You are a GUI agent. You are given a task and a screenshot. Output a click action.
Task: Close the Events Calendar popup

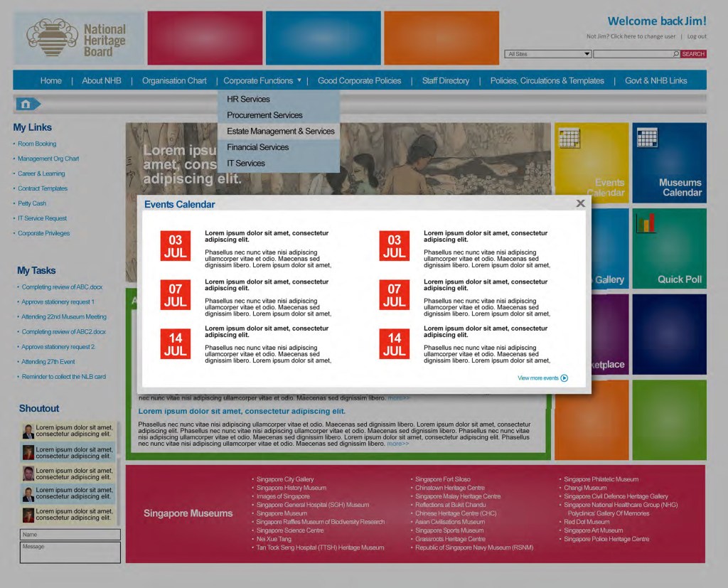pos(580,203)
